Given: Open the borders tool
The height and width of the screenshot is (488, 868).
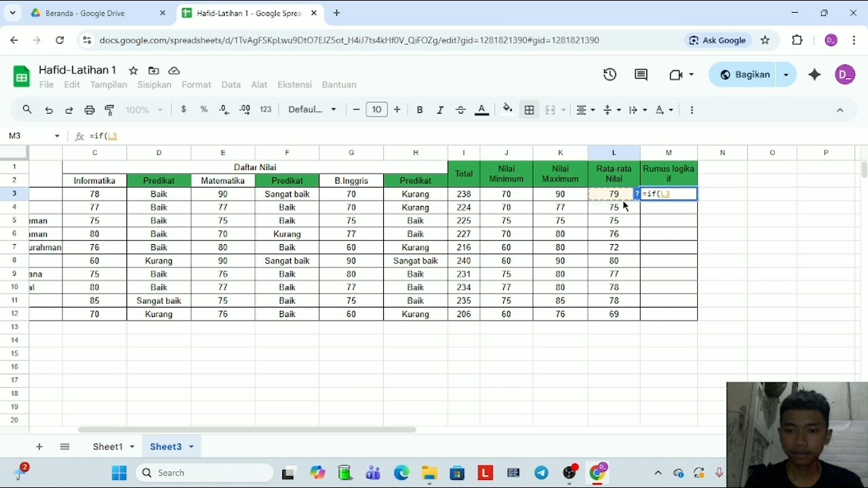Looking at the screenshot, I should pos(530,110).
